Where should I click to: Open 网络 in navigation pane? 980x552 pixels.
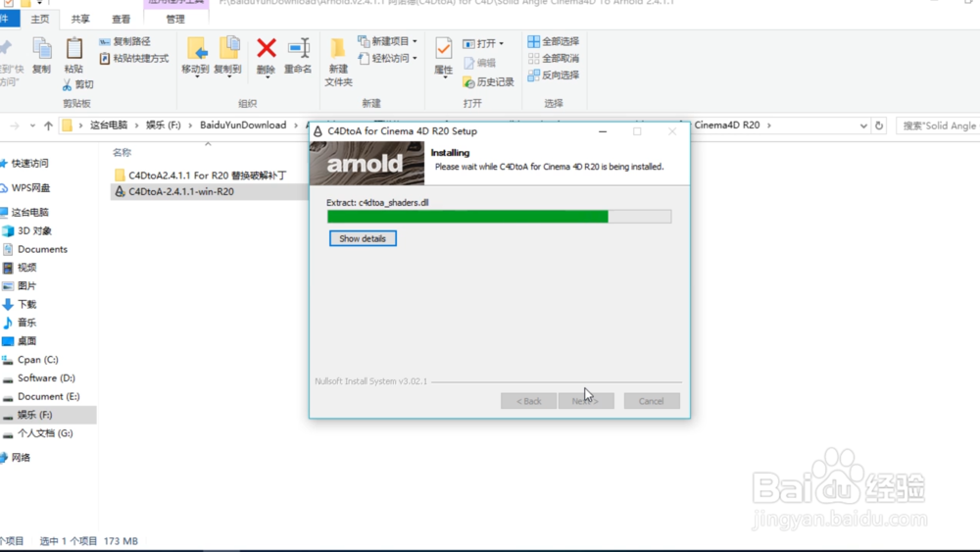click(x=21, y=458)
